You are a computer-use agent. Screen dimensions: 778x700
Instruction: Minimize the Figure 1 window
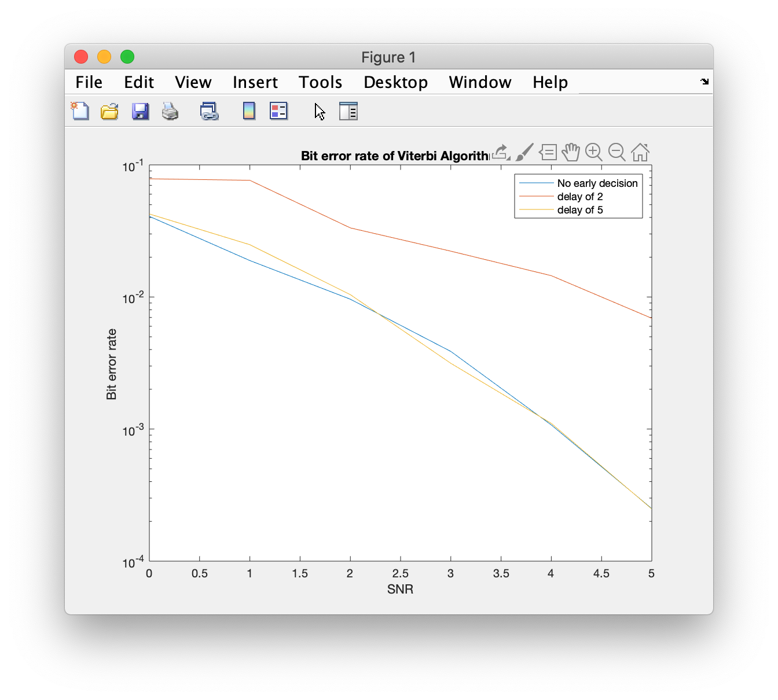coord(104,57)
